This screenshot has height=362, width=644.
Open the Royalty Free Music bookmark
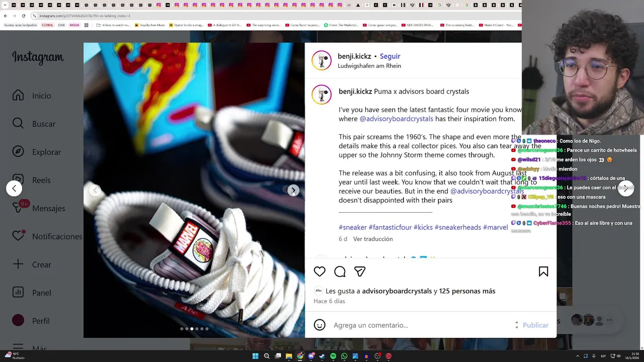pyautogui.click(x=149, y=25)
